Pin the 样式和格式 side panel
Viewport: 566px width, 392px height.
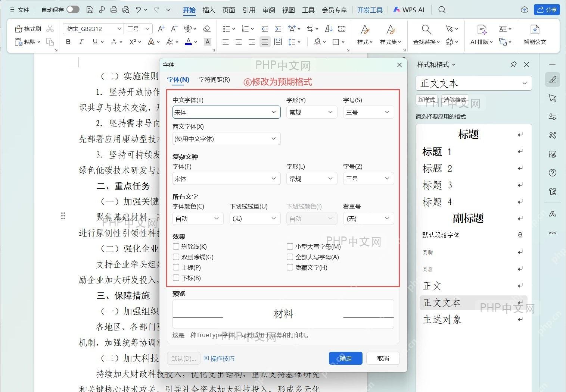(513, 65)
